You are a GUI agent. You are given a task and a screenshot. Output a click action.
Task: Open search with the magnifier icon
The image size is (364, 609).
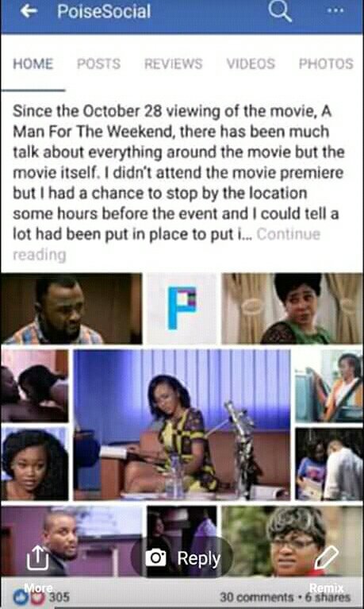point(280,11)
